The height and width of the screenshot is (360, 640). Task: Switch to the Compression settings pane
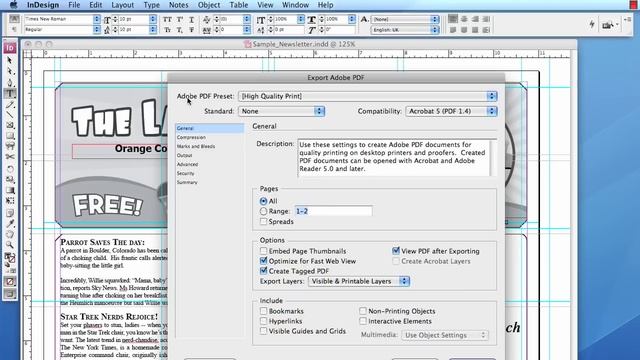click(x=191, y=138)
